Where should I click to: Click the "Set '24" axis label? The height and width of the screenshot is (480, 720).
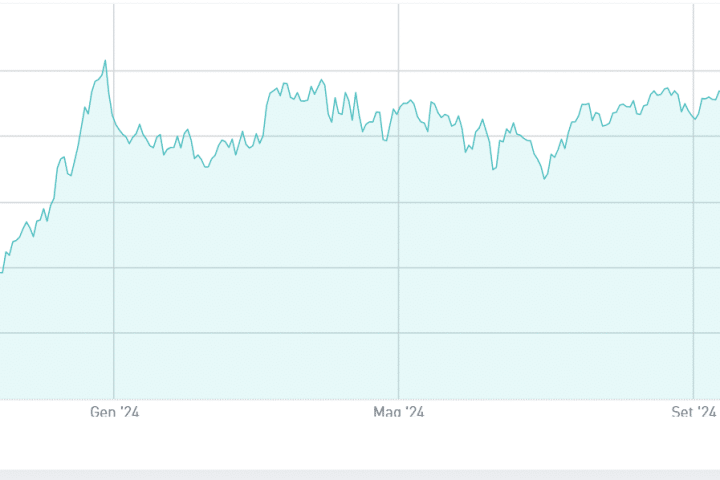[x=696, y=412]
